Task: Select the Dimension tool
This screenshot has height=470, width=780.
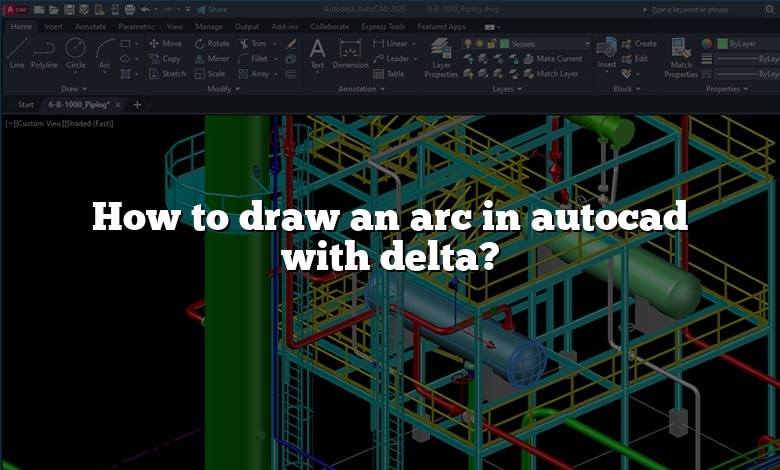Action: pos(350,54)
